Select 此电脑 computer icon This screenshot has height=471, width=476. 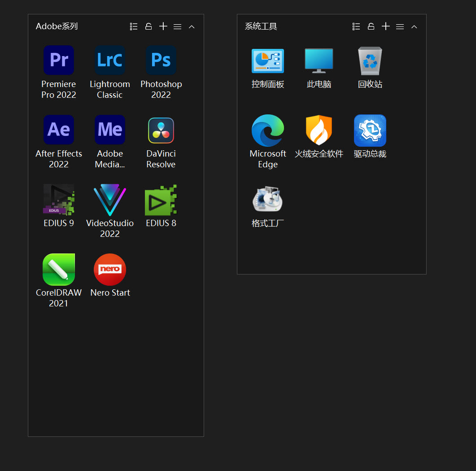[319, 61]
